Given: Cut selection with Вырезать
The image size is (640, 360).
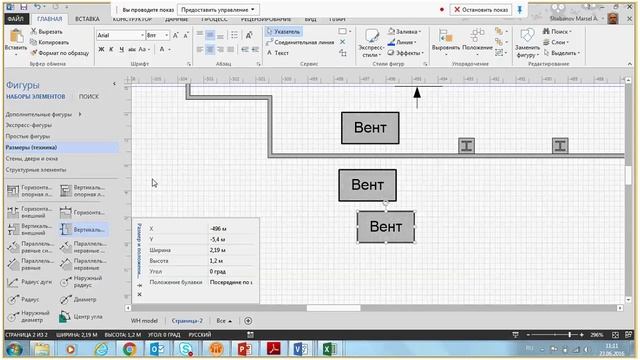Looking at the screenshot, I should (46, 31).
